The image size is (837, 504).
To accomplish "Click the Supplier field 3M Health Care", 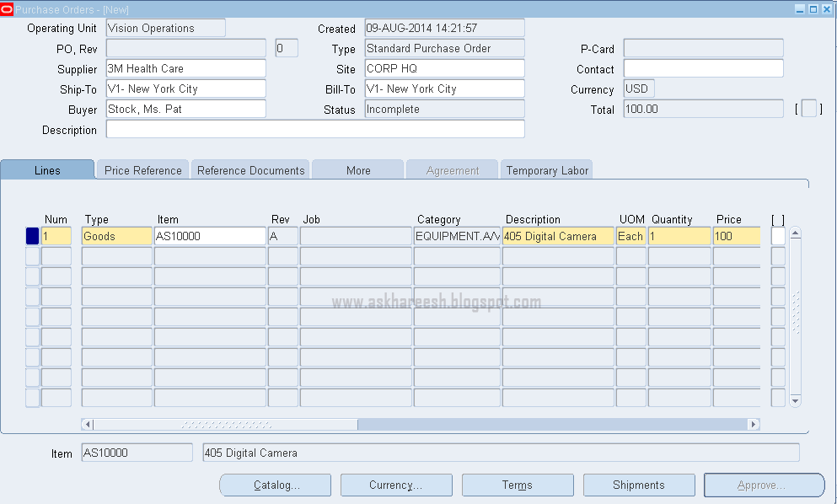I will [x=185, y=69].
